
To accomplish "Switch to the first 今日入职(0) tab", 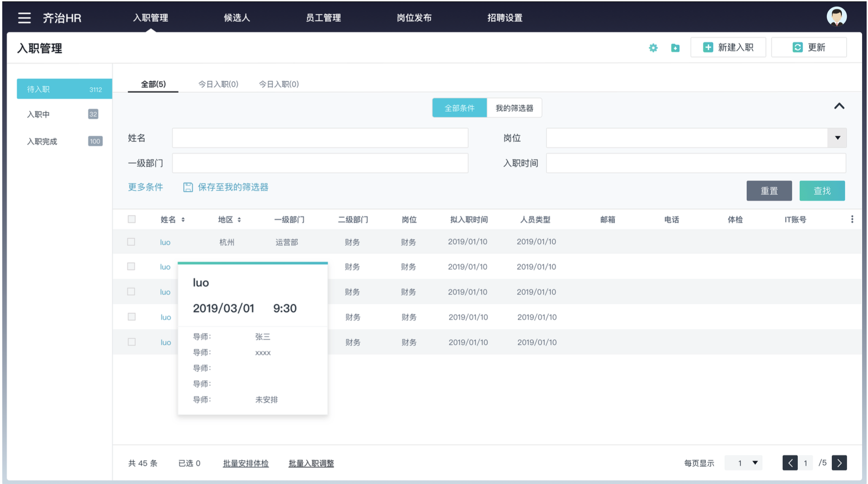I will tap(218, 84).
